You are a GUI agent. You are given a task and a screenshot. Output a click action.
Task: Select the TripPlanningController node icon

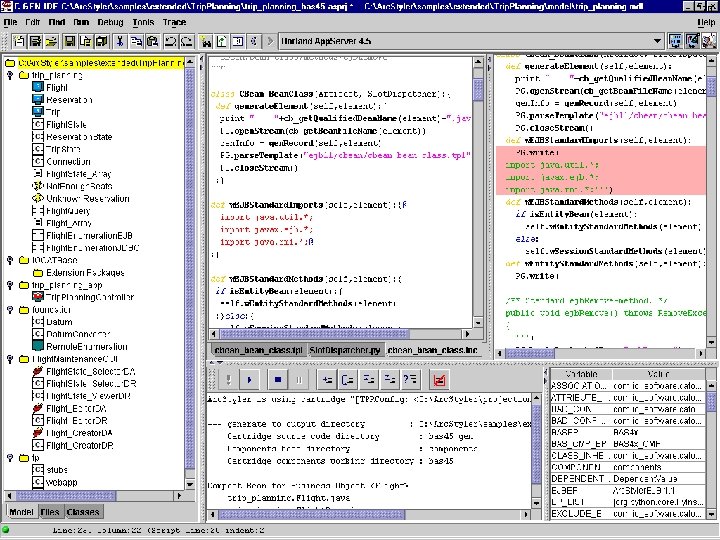(x=37, y=297)
